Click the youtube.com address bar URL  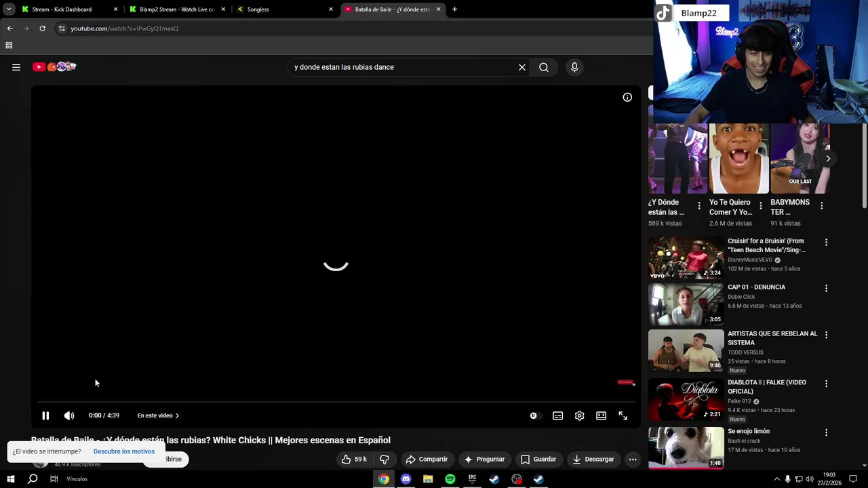click(x=125, y=28)
